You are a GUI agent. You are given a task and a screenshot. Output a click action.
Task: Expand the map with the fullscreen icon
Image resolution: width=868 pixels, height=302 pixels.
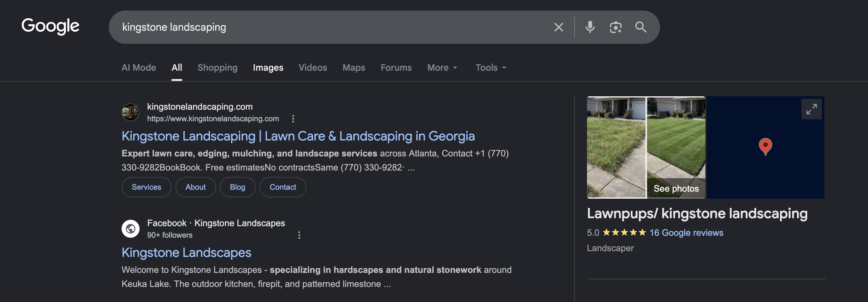pos(811,109)
